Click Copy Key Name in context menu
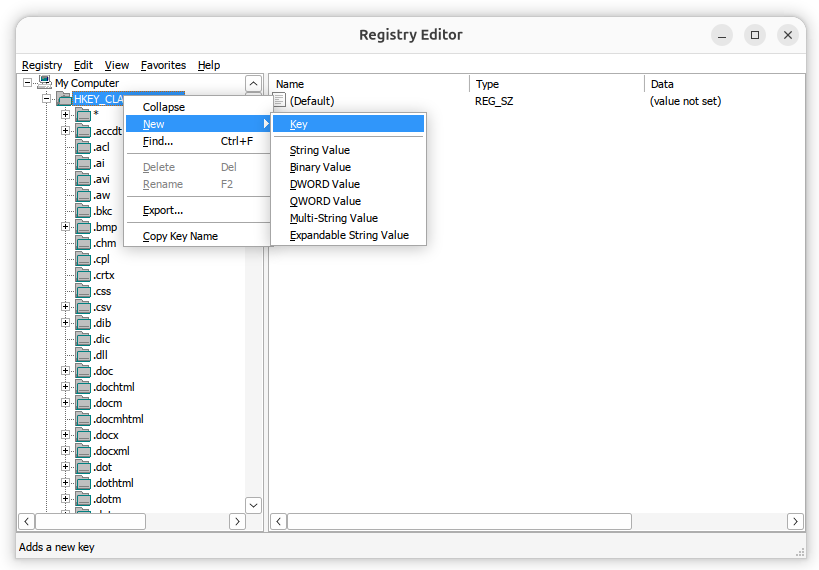 (180, 236)
